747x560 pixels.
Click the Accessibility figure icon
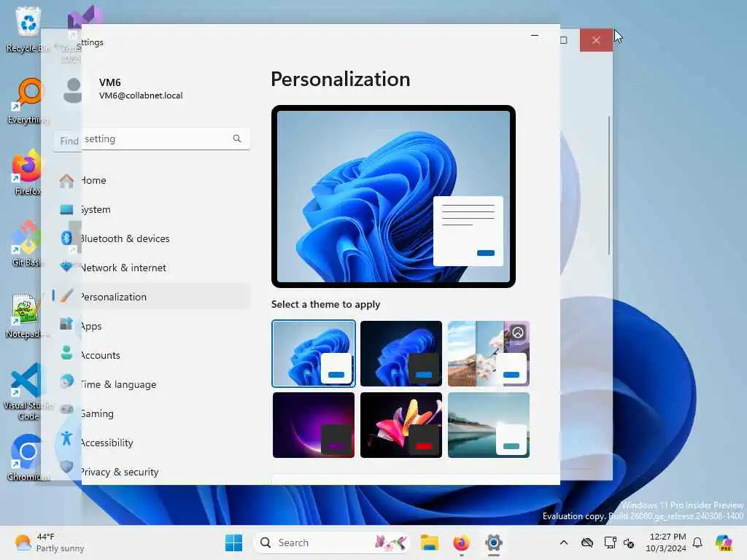[66, 438]
